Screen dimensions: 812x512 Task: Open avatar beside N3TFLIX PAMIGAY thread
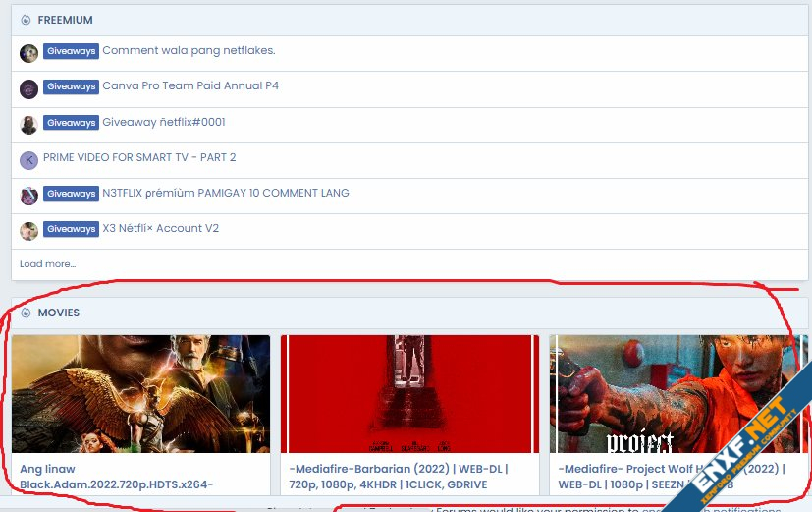pos(29,195)
